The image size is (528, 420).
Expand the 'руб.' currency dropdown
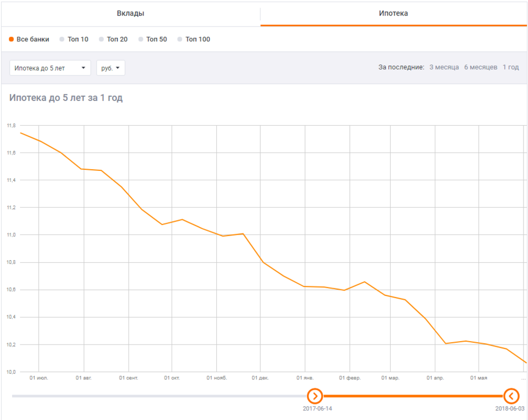tap(110, 68)
